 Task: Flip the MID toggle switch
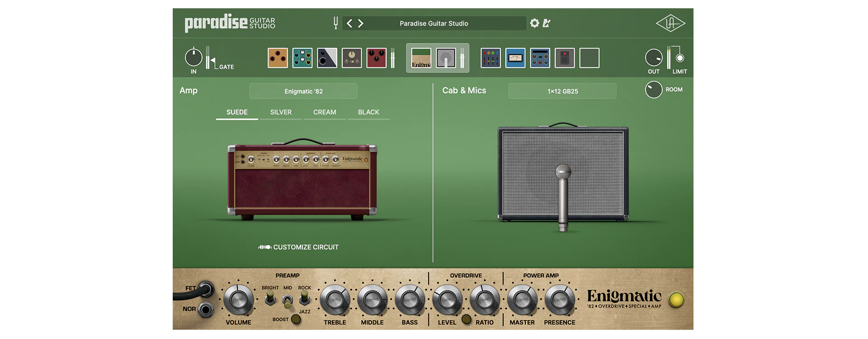click(288, 301)
